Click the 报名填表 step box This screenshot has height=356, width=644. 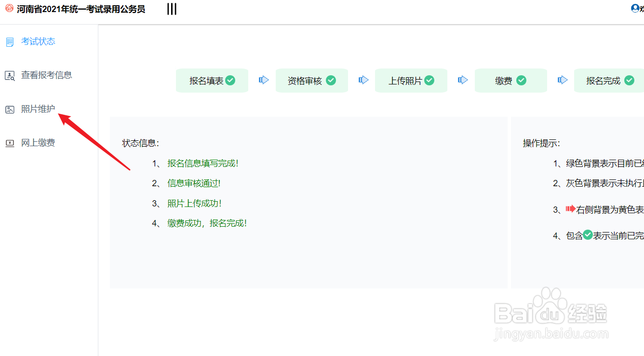212,80
